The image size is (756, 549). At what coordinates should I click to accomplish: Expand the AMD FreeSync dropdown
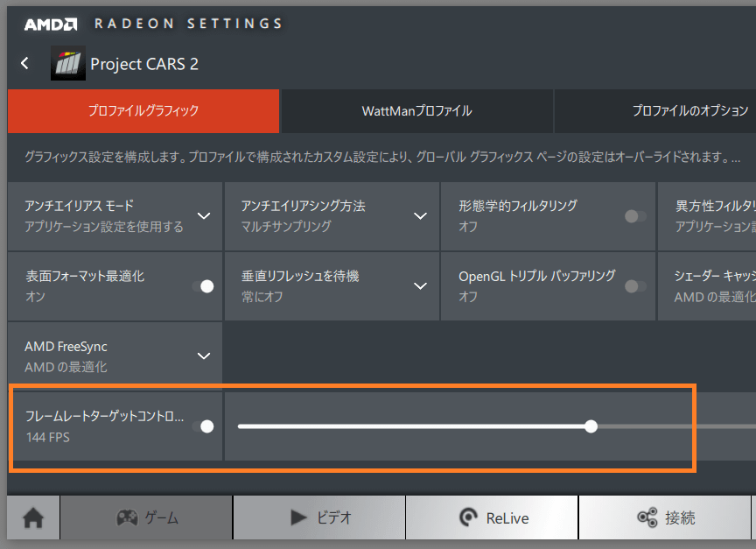(x=204, y=356)
